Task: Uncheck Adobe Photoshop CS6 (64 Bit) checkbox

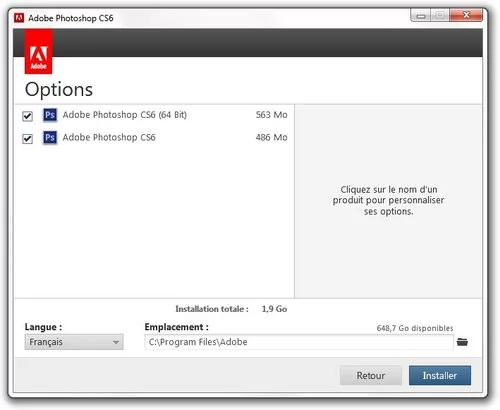Action: point(27,116)
